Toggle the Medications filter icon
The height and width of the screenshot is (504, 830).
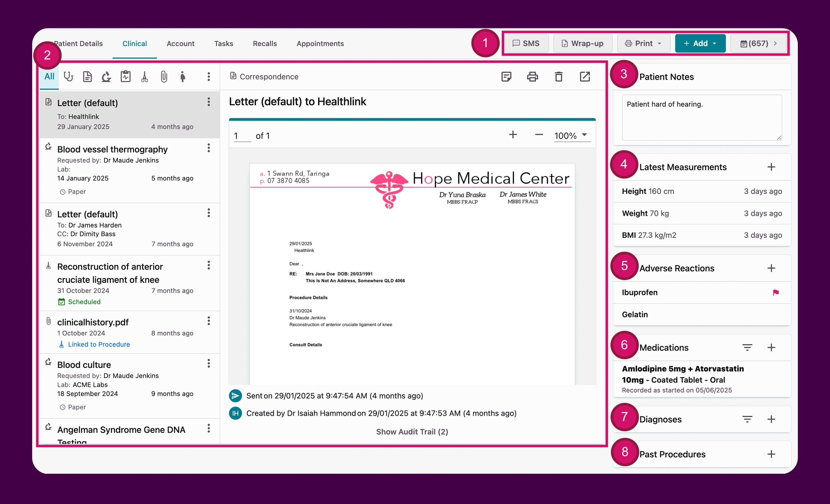click(747, 347)
